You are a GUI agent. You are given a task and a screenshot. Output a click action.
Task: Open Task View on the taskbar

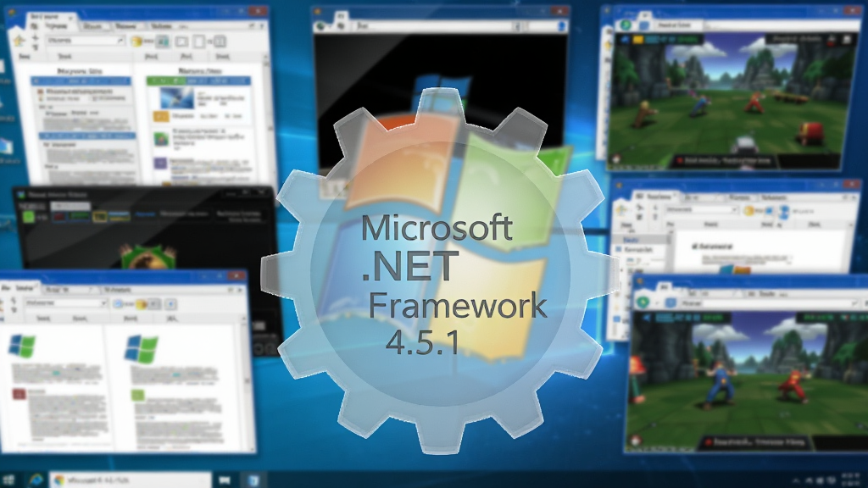[x=225, y=480]
